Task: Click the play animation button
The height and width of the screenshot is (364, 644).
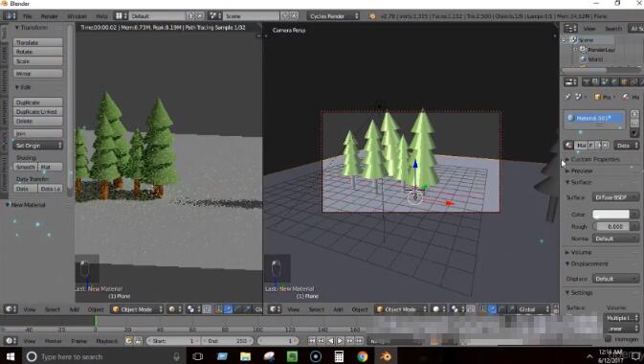Action: click(340, 341)
